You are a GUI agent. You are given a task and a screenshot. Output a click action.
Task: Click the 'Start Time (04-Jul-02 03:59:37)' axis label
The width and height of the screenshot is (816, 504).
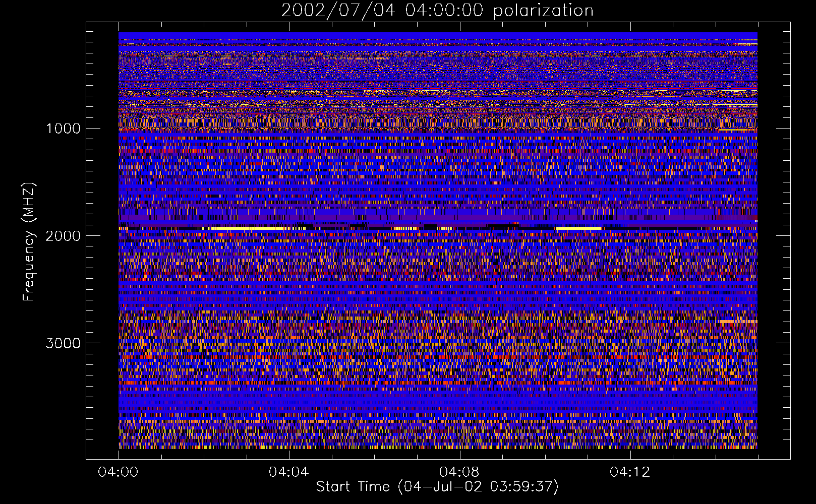click(x=437, y=486)
